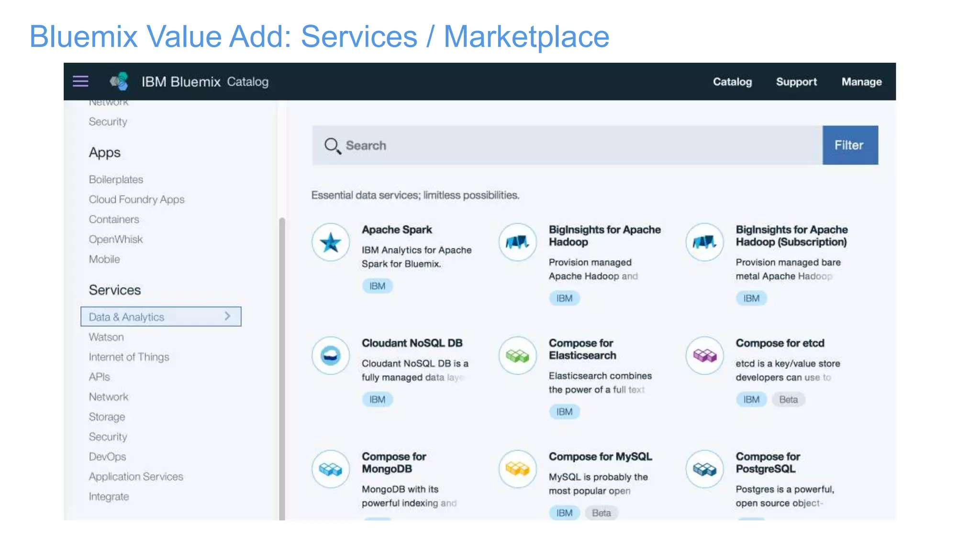The height and width of the screenshot is (551, 980).
Task: Click the search magnifier icon
Action: click(332, 145)
